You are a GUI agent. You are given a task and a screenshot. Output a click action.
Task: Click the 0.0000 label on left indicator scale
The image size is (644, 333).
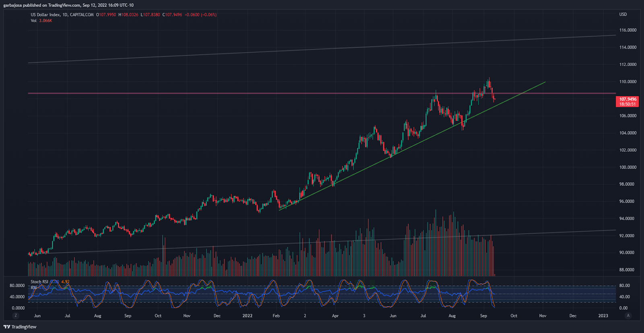pos(18,308)
